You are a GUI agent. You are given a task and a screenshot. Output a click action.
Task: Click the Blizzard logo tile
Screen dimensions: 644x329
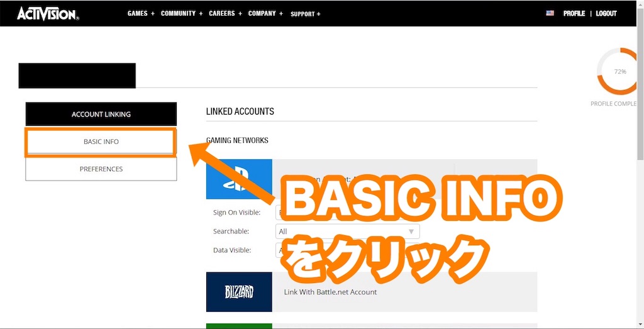(x=239, y=292)
